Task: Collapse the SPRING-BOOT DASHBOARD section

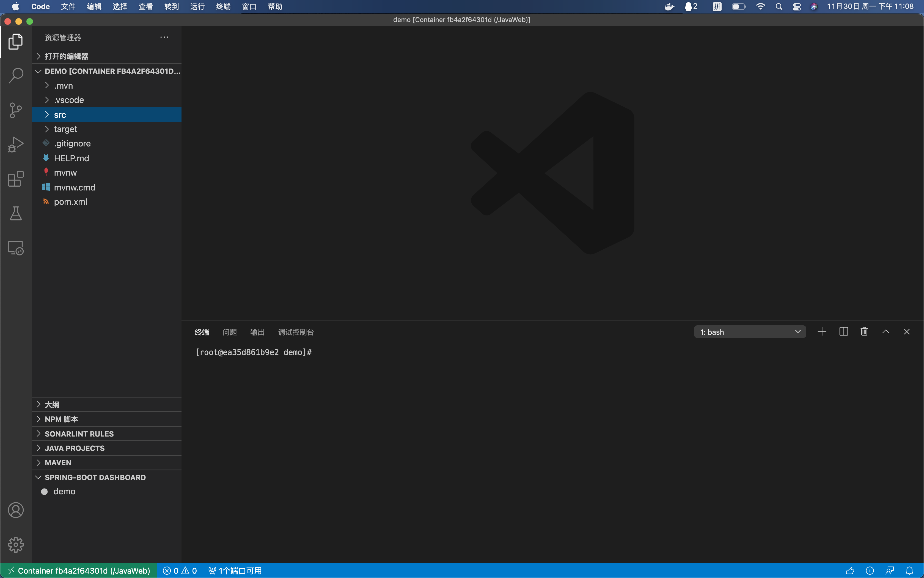Action: (106, 477)
